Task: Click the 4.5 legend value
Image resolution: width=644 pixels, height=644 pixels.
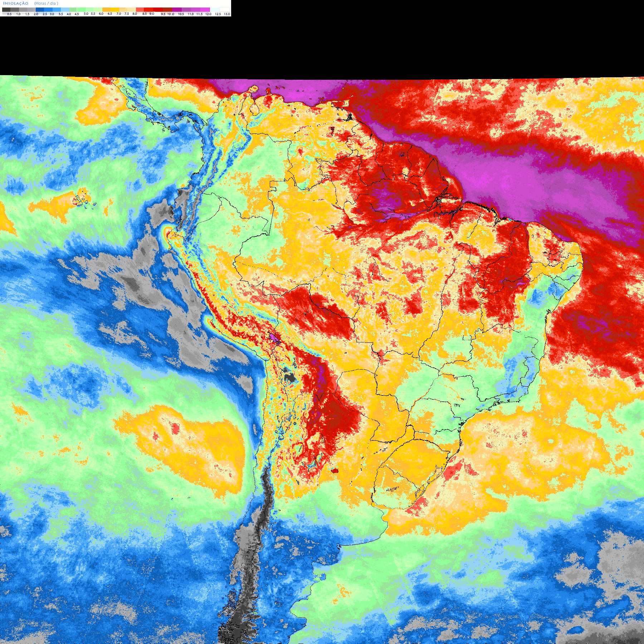Action: [77, 14]
